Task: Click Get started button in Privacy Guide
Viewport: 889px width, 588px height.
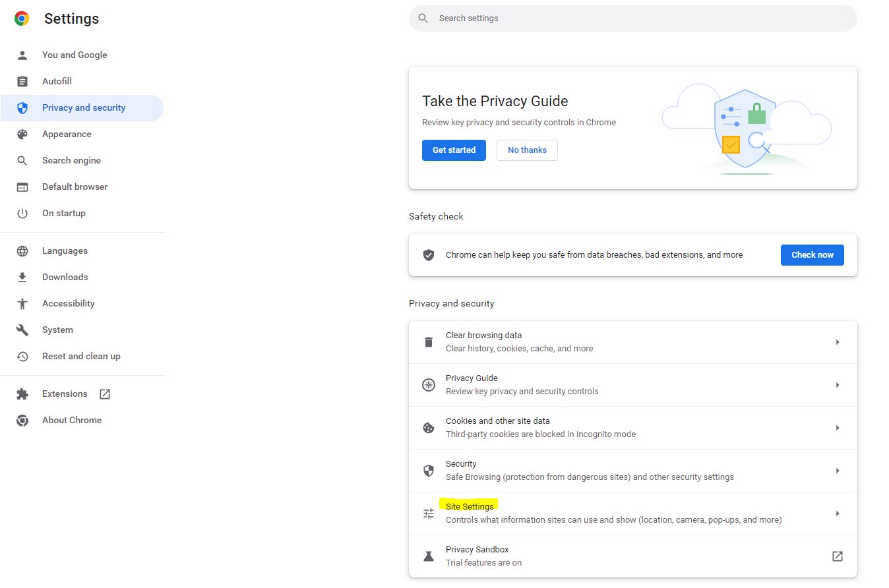Action: click(454, 150)
